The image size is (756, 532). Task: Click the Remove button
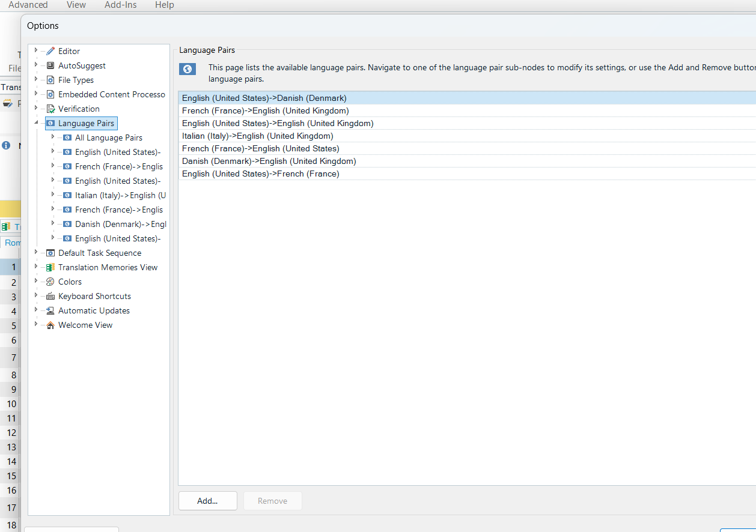coord(272,501)
